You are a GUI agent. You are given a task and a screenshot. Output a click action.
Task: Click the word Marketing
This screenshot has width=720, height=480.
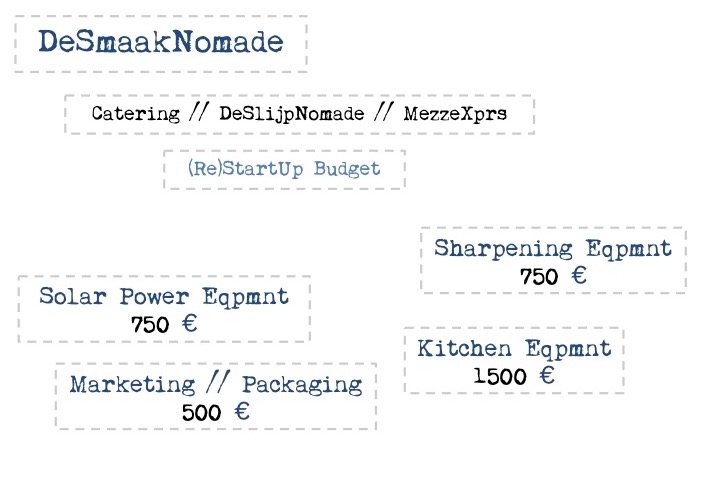[x=132, y=384]
